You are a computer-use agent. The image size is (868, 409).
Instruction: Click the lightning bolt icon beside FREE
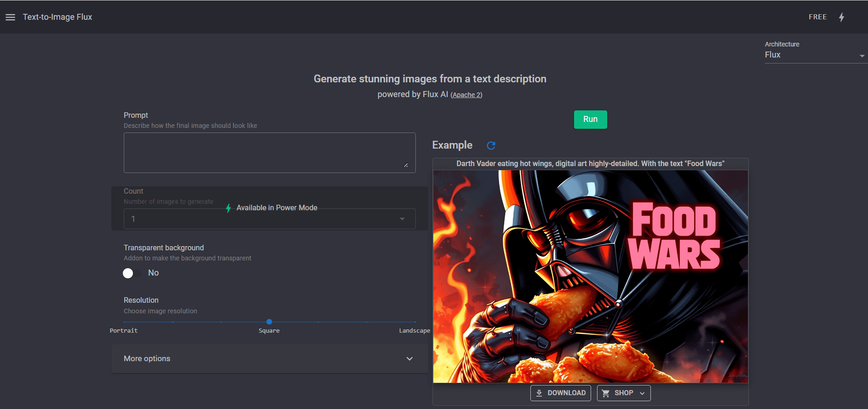pos(841,17)
